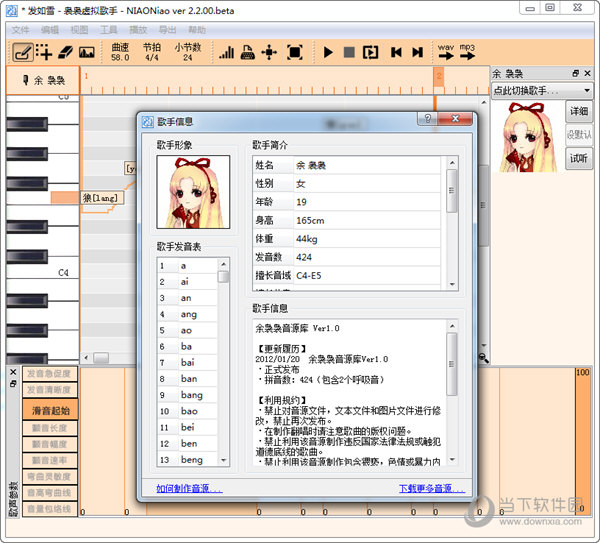This screenshot has width=600, height=543.
Task: Select the 弯曲灵敏度 parameter
Action: (50, 476)
